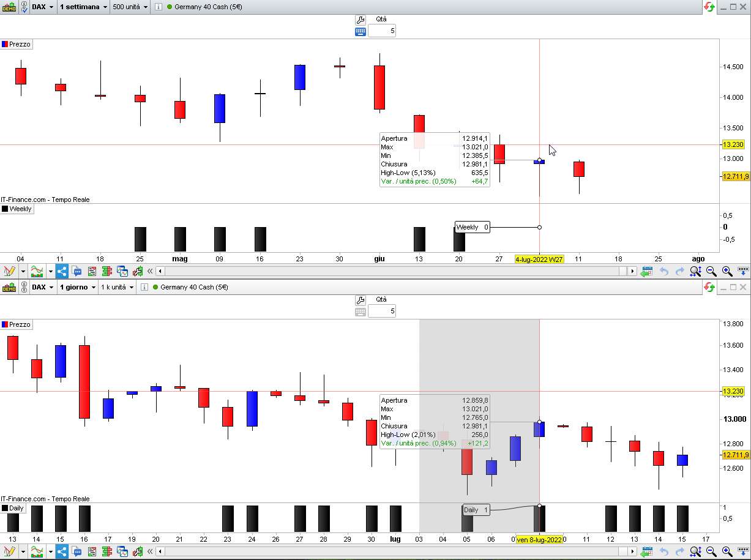Click 'Germany 40 Cash (5€)' label in daily chart
The width and height of the screenshot is (751, 560).
[x=194, y=287]
